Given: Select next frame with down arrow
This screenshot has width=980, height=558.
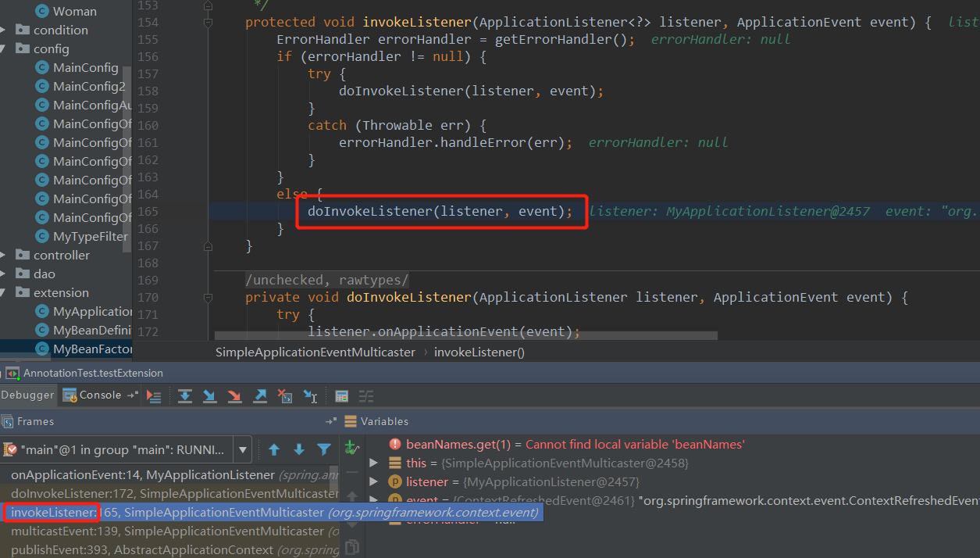Looking at the screenshot, I should pyautogui.click(x=299, y=449).
